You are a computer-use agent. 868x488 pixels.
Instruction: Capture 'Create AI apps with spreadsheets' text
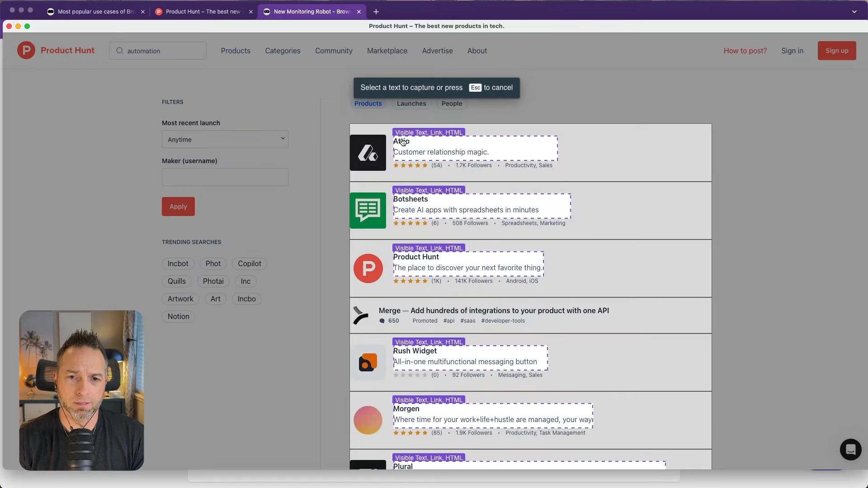pyautogui.click(x=466, y=210)
